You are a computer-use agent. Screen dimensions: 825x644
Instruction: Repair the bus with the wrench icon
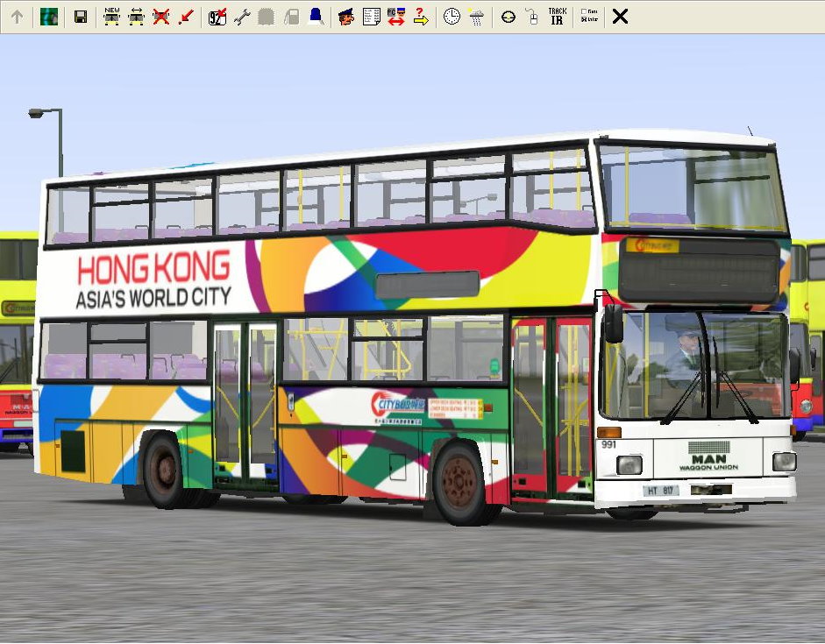click(242, 17)
